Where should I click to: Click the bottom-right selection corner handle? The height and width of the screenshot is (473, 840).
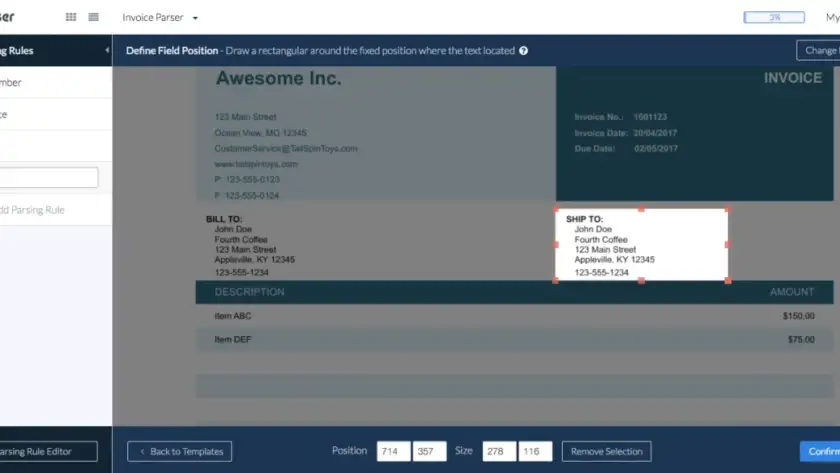pyautogui.click(x=728, y=280)
